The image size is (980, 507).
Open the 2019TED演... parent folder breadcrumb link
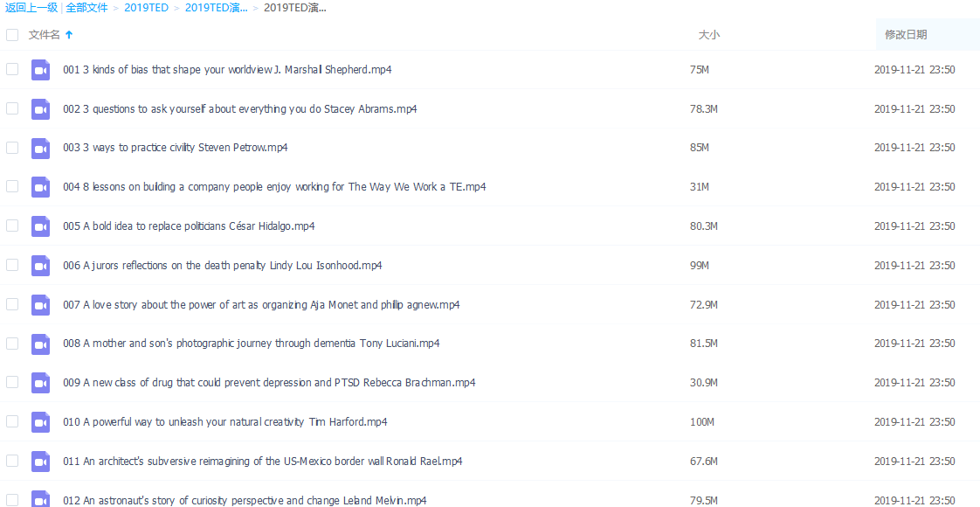pos(216,8)
